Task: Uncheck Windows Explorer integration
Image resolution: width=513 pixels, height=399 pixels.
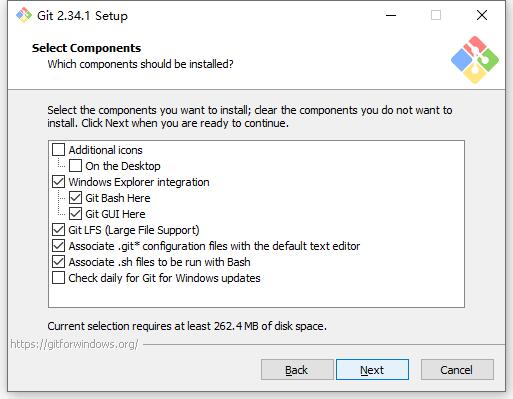Action: (58, 182)
